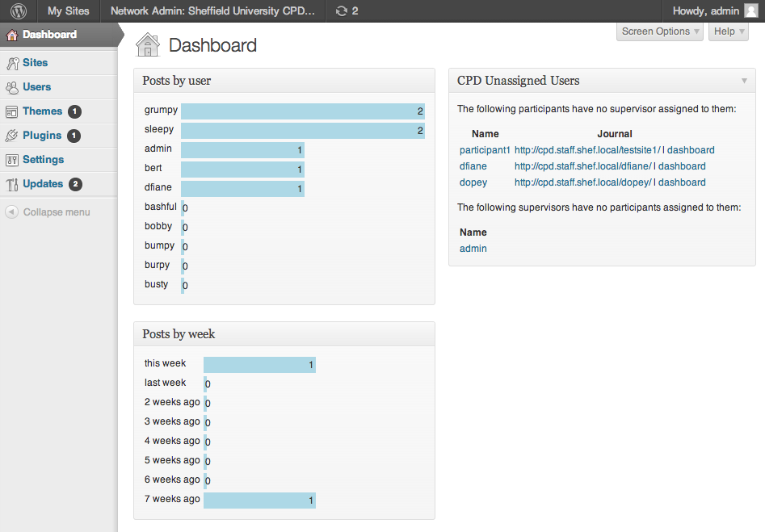The width and height of the screenshot is (765, 532).
Task: Click the Settings sliders icon
Action: click(x=11, y=160)
